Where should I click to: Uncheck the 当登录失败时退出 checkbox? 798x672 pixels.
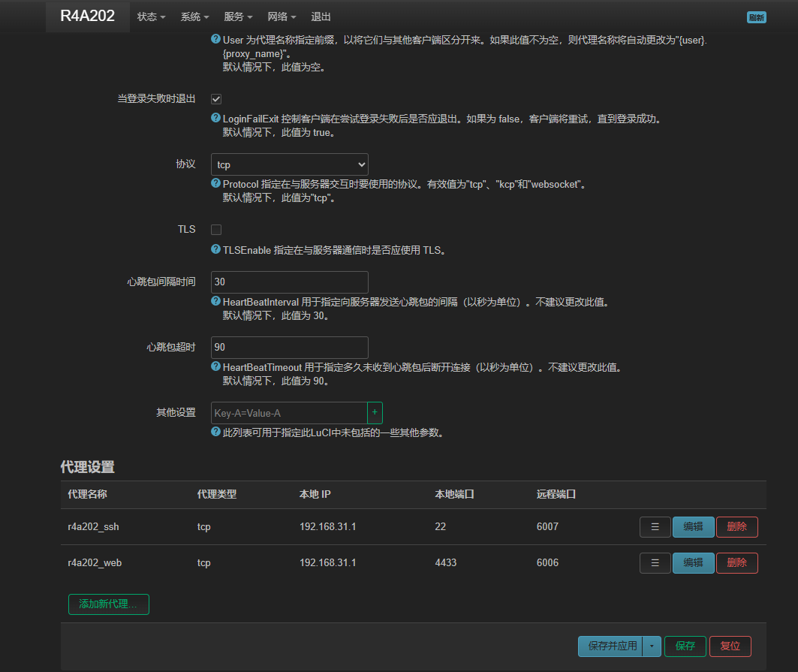(216, 99)
